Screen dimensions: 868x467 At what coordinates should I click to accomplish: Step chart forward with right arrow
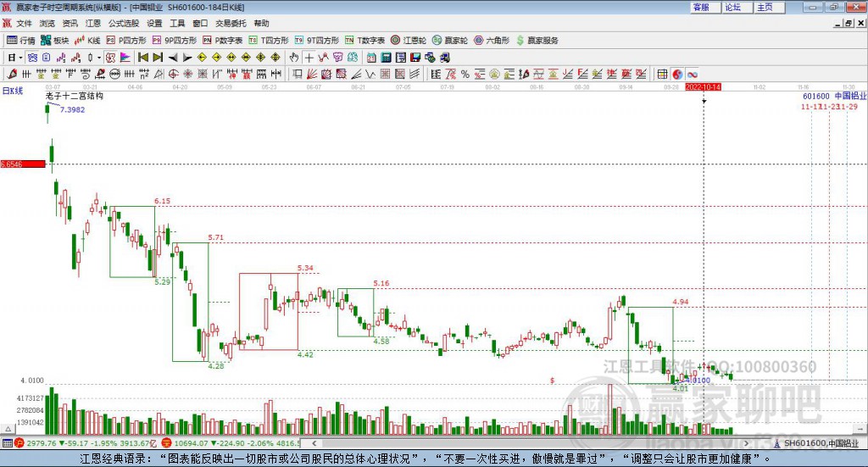(x=187, y=58)
